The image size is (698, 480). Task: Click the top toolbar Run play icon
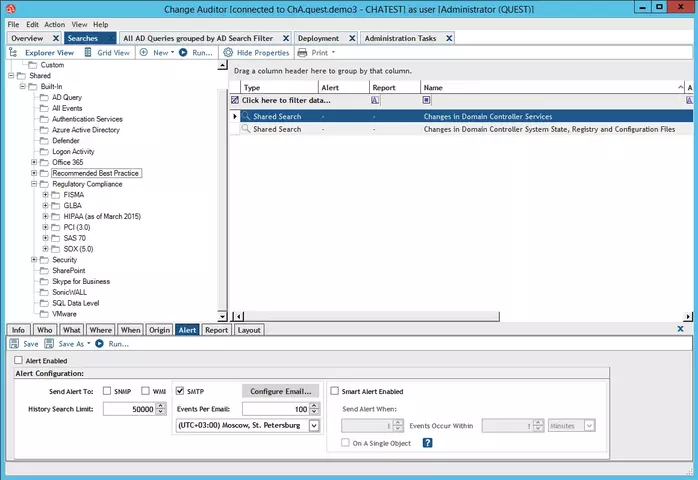pos(183,53)
